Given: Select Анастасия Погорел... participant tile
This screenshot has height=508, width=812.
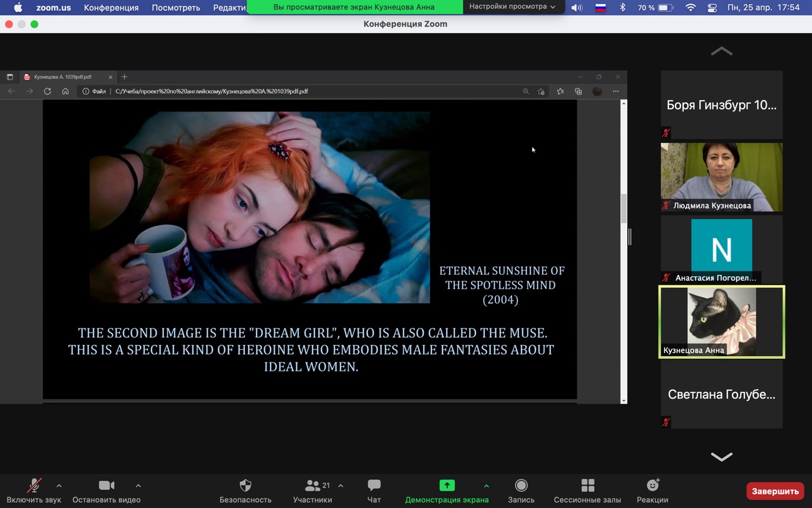Looking at the screenshot, I should point(721,250).
